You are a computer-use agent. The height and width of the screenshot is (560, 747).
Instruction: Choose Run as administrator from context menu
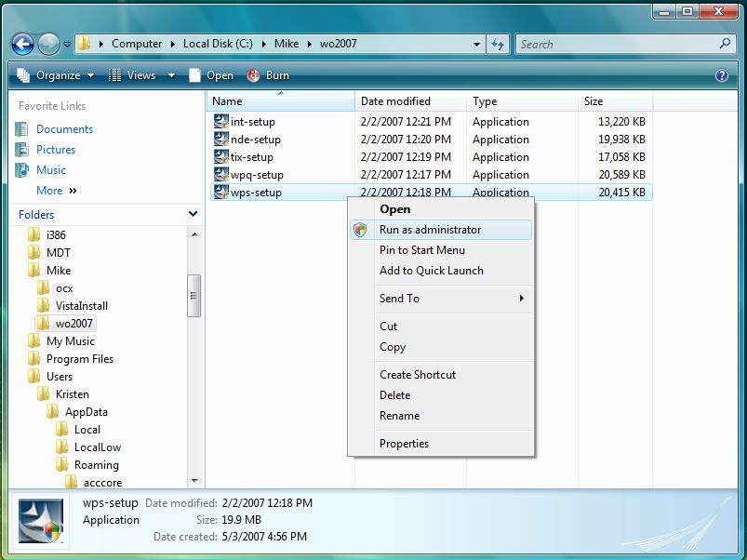[x=430, y=230]
